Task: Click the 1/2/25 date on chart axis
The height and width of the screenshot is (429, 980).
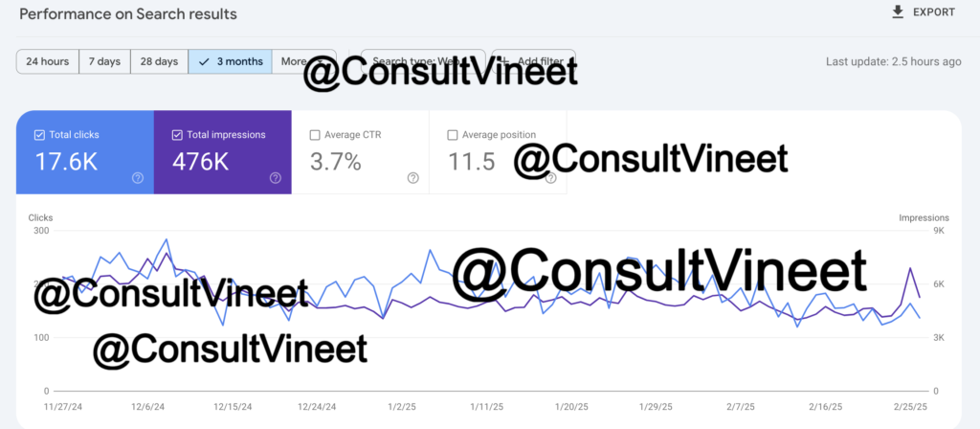Action: (x=401, y=406)
